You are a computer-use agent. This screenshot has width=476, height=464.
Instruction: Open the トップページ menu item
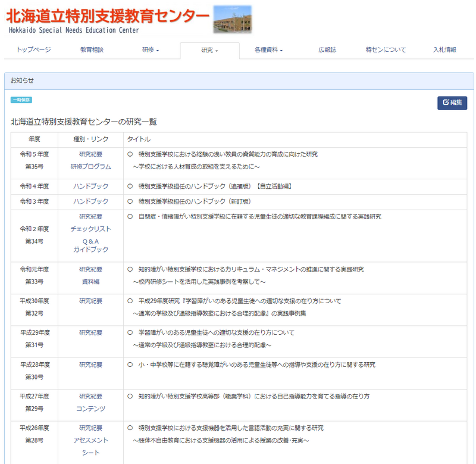point(34,50)
